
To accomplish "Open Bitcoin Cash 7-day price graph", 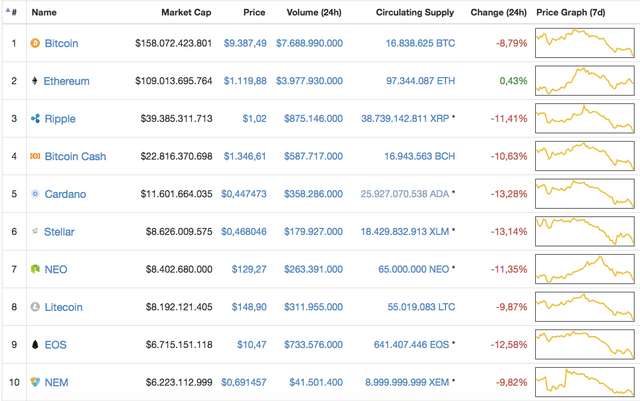I will coord(584,156).
